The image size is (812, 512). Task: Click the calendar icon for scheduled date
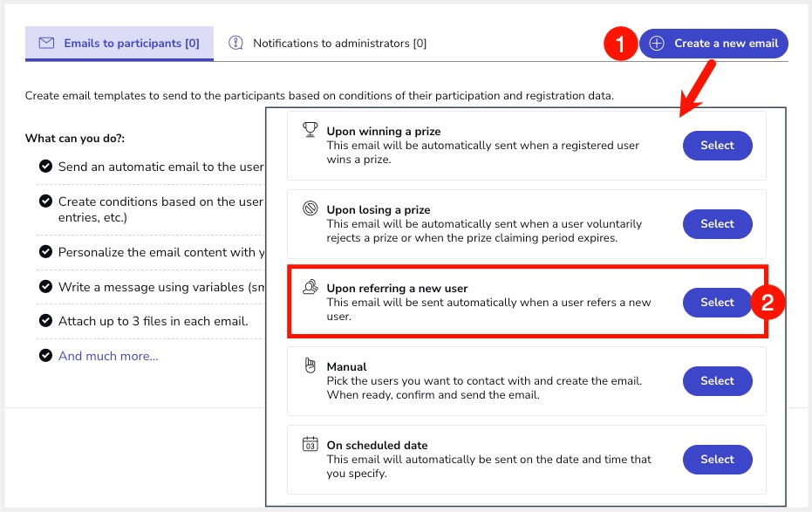click(x=310, y=445)
